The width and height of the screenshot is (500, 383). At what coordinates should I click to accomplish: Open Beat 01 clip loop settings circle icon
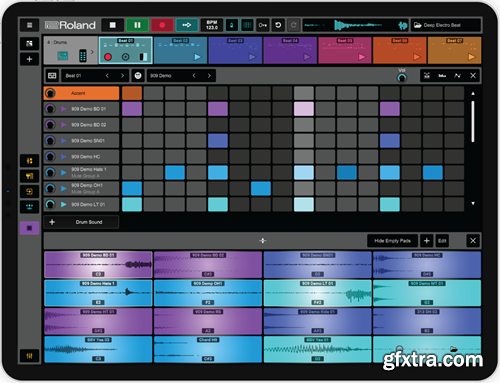pyautogui.click(x=126, y=57)
